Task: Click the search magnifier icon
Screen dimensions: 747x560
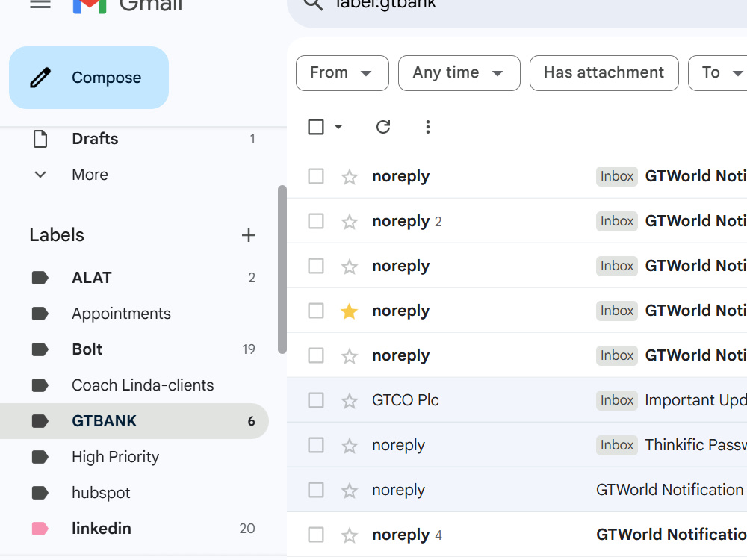Action: [314, 4]
